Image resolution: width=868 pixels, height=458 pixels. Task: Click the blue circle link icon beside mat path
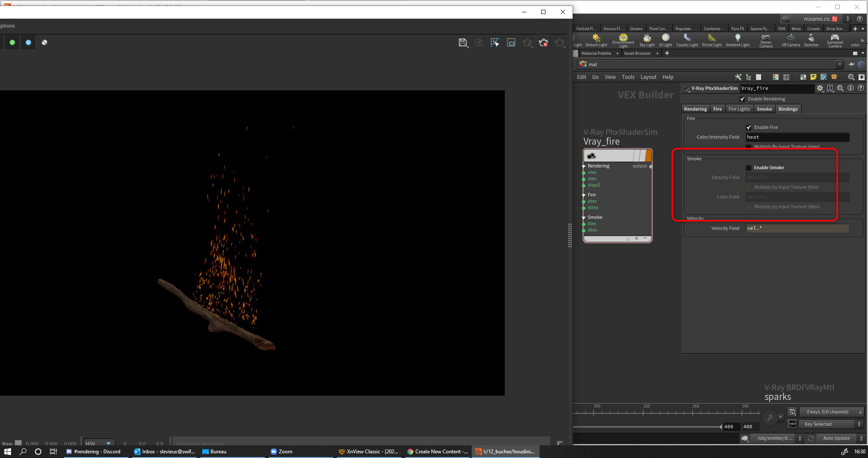(x=861, y=64)
